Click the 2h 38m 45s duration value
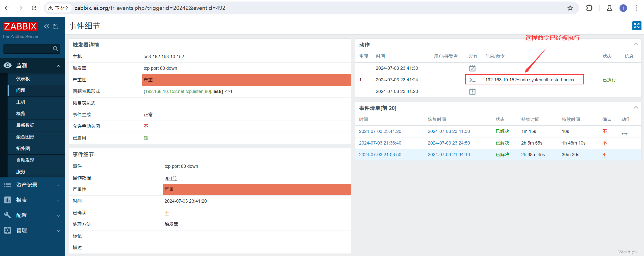The width and height of the screenshot is (644, 256). 533,155
